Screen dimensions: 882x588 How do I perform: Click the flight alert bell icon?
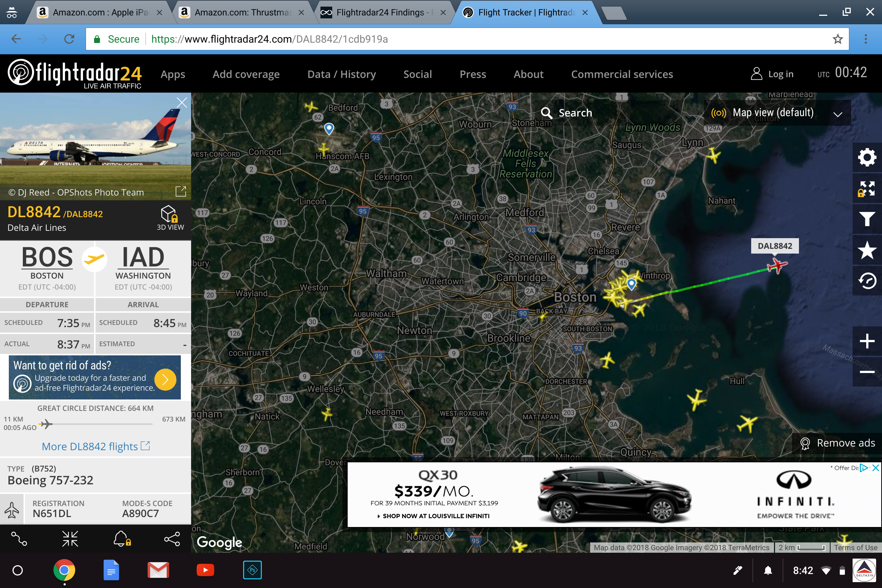click(x=122, y=539)
